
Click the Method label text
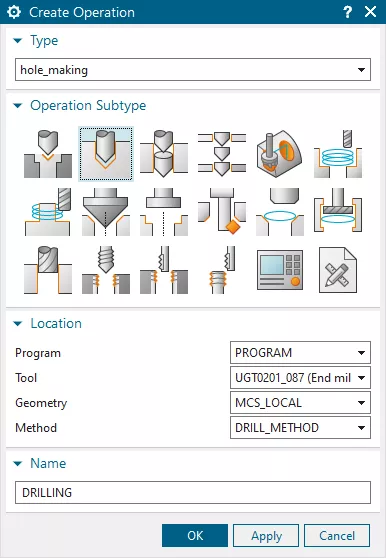36,427
